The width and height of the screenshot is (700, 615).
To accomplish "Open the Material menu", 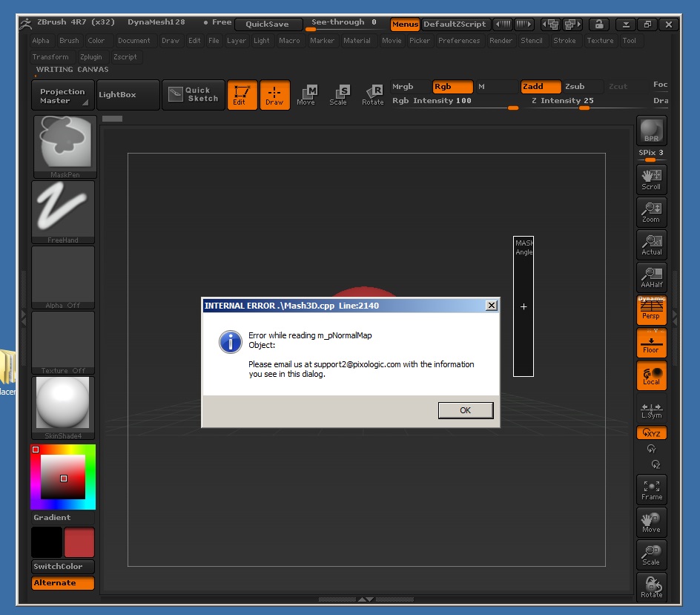I will (x=357, y=41).
